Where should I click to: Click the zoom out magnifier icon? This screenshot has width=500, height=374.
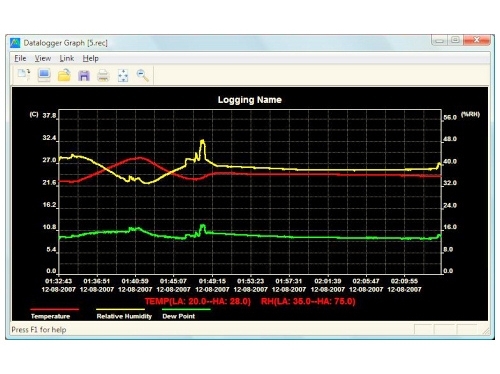(x=142, y=75)
